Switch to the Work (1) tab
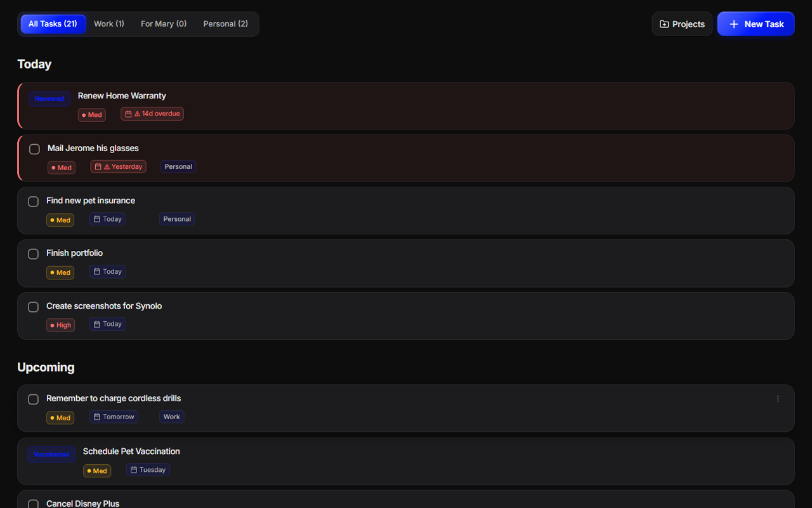Screen dimensions: 812x508 109,24
